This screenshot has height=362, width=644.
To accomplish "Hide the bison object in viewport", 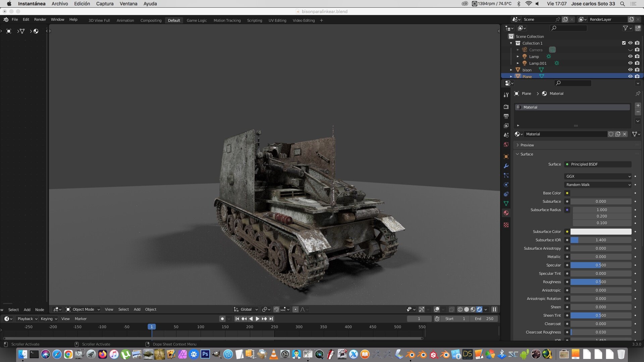I will [630, 70].
